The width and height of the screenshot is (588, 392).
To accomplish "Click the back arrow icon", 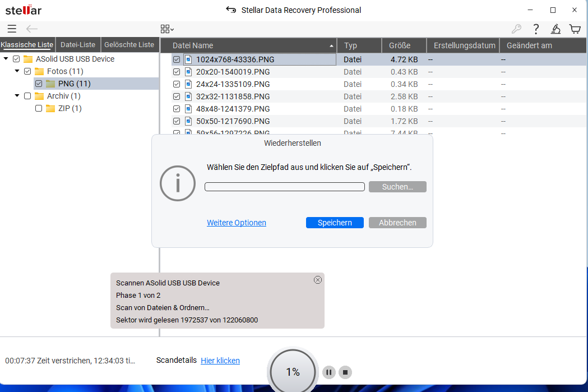I will tap(32, 29).
